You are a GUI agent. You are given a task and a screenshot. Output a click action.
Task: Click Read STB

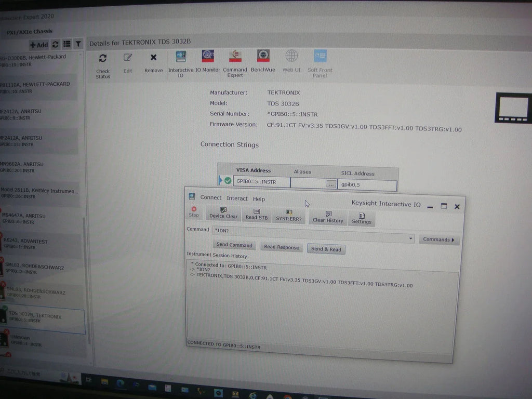257,215
